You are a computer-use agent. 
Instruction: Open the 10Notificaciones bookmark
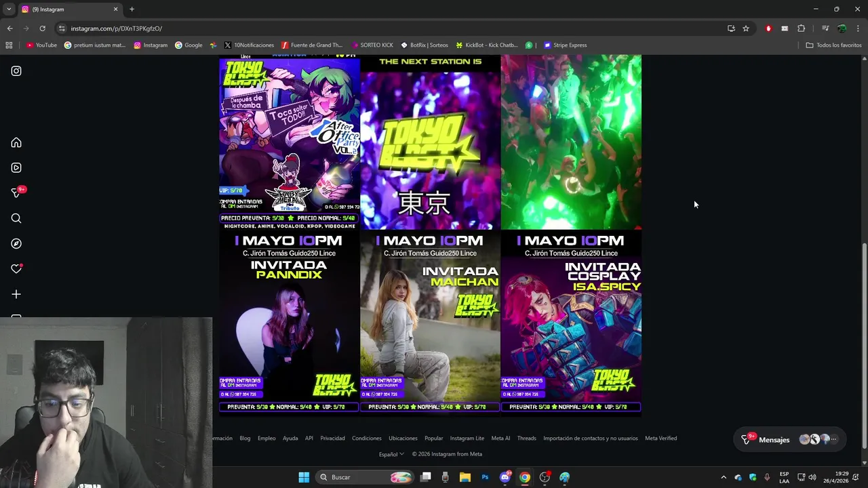(249, 45)
